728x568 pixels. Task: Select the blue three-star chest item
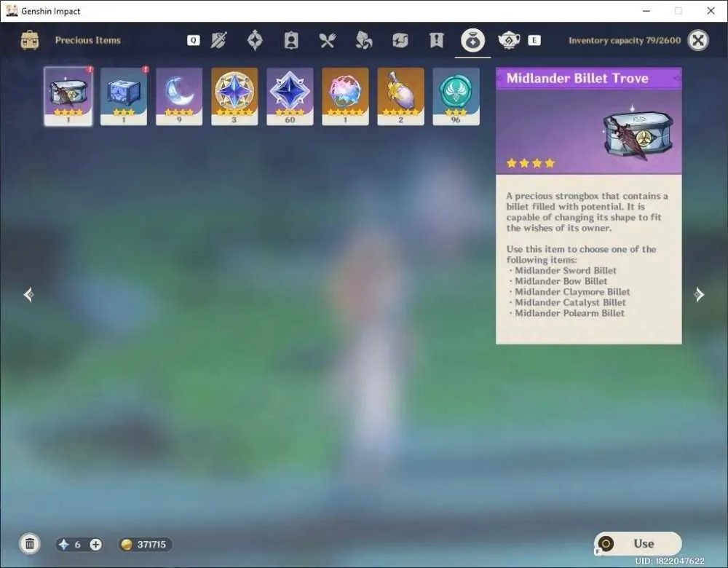point(124,96)
